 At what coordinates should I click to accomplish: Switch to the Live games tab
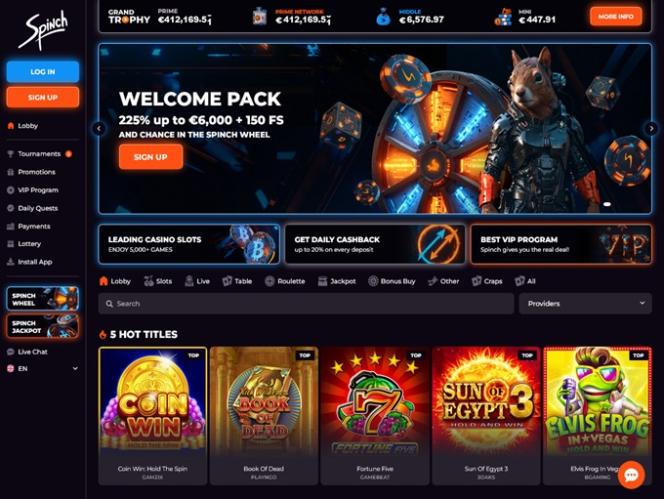pos(197,281)
